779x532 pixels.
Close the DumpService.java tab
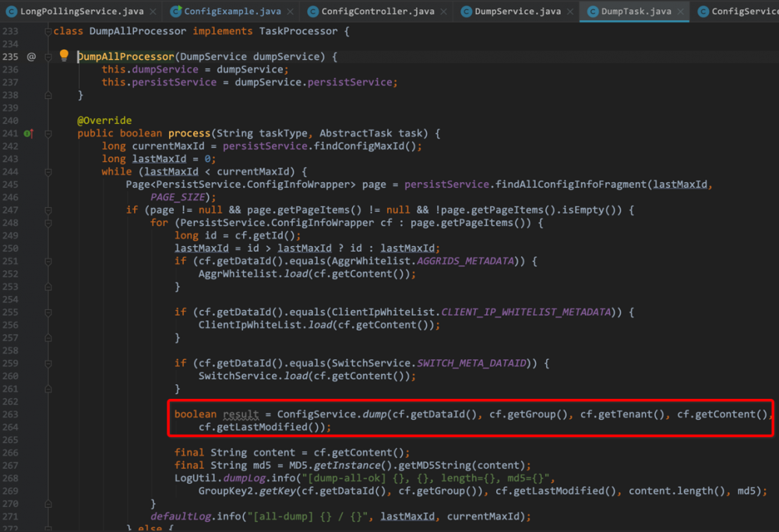570,12
